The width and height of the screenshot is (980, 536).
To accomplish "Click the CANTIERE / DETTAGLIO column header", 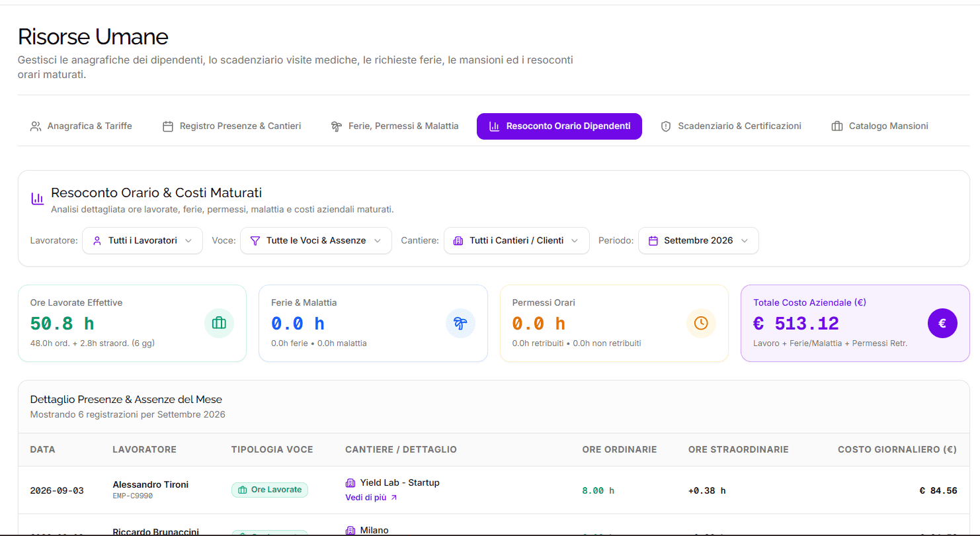I will click(x=401, y=450).
